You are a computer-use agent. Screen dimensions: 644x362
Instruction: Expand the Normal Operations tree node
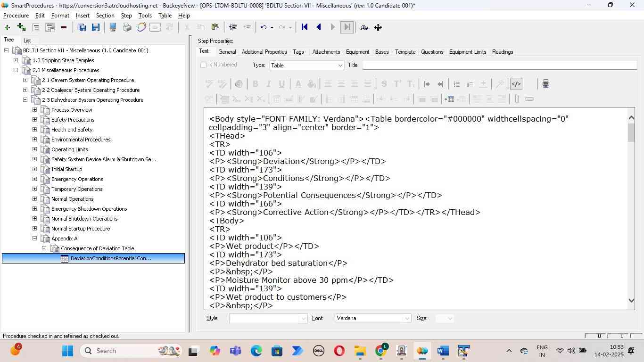click(35, 199)
